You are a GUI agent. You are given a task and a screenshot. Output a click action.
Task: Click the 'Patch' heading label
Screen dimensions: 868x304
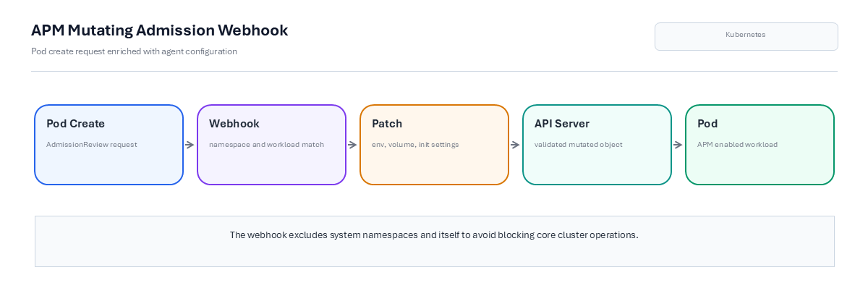(387, 124)
